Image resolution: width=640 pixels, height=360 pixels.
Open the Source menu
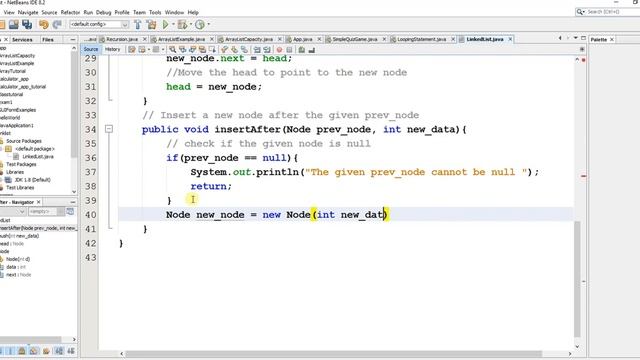(49, 13)
